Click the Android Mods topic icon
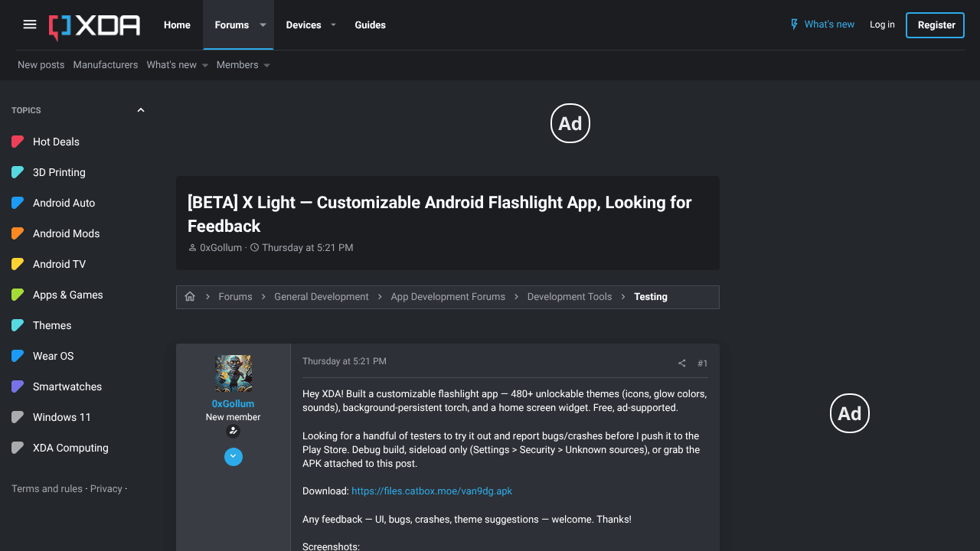This screenshot has width=980, height=551. (x=18, y=233)
